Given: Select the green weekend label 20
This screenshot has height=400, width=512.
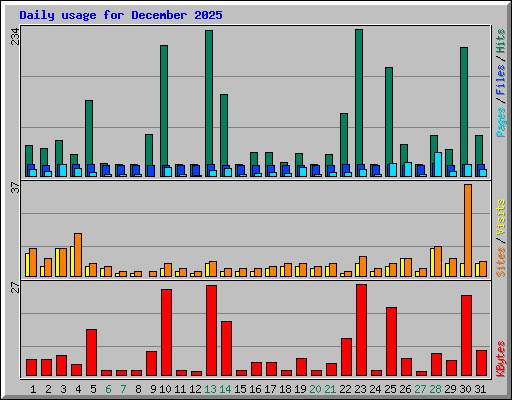Looking at the screenshot, I should [x=315, y=389].
